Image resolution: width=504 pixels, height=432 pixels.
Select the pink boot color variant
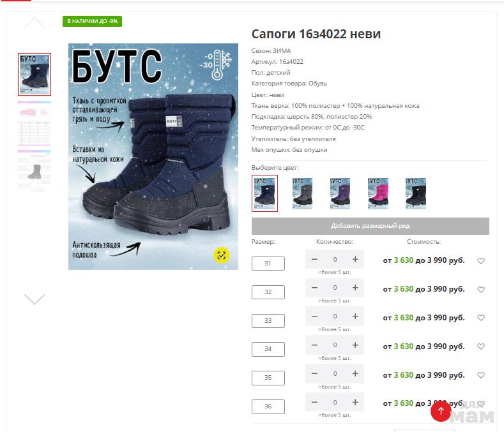click(378, 193)
